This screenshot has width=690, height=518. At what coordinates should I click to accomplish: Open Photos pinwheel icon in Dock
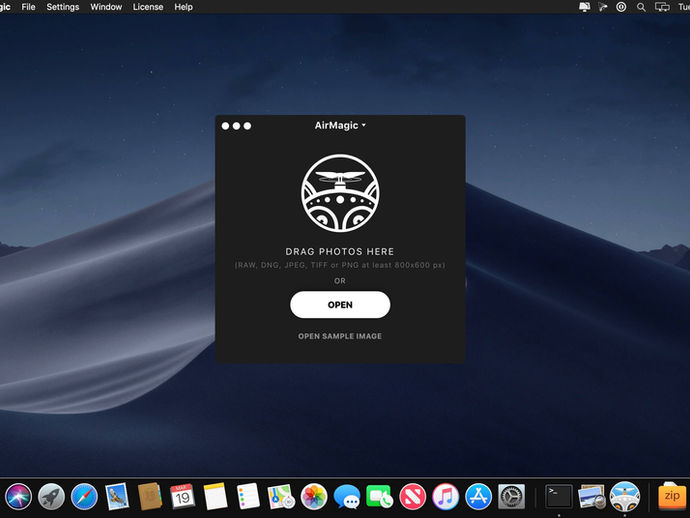coord(314,496)
